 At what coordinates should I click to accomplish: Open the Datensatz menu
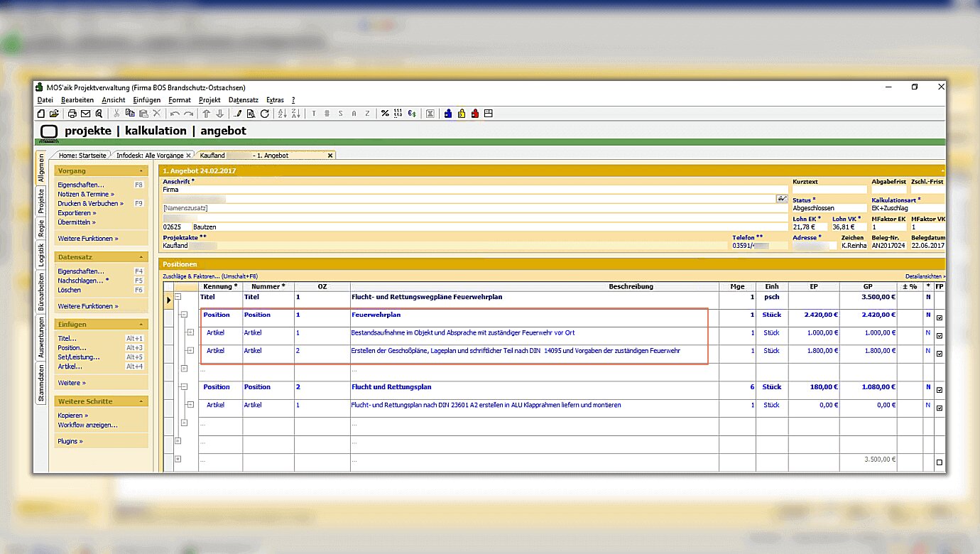243,100
